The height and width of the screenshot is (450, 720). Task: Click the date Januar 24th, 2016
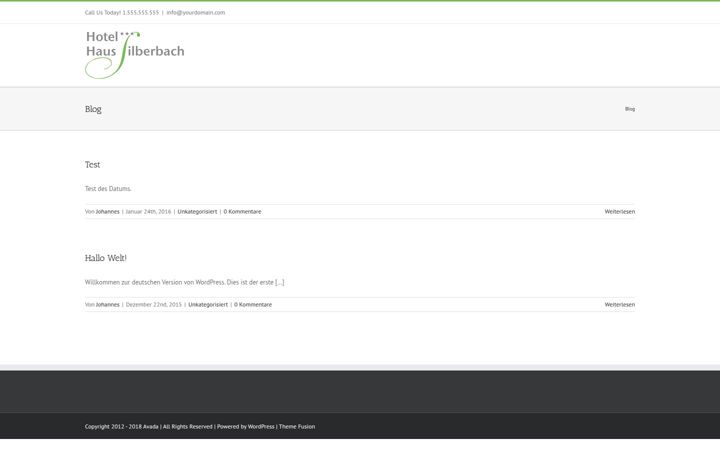(x=148, y=212)
